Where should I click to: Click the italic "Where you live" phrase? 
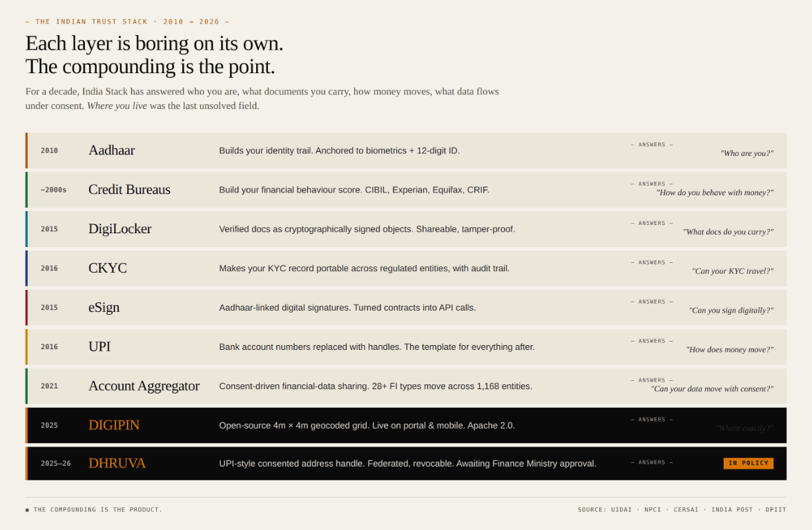(x=117, y=106)
